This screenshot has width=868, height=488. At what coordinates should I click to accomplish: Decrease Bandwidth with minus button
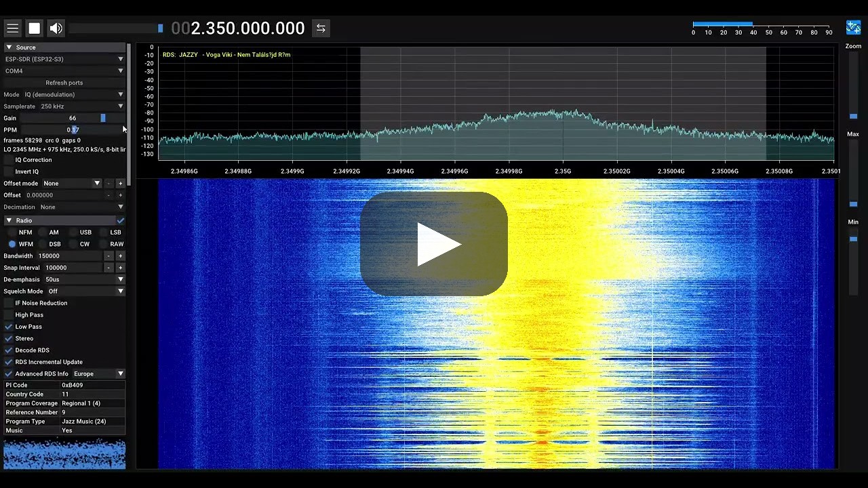pyautogui.click(x=108, y=256)
